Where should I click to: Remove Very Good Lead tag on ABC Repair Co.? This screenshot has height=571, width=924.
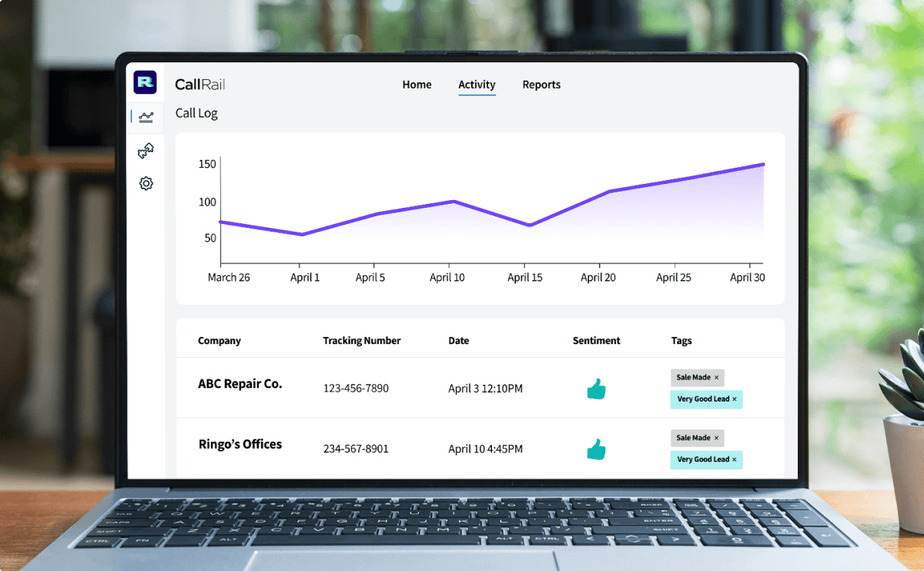coord(735,399)
